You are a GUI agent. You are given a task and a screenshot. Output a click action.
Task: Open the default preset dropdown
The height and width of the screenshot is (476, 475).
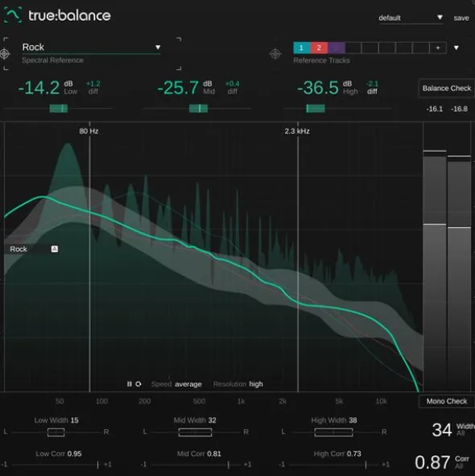pyautogui.click(x=411, y=18)
